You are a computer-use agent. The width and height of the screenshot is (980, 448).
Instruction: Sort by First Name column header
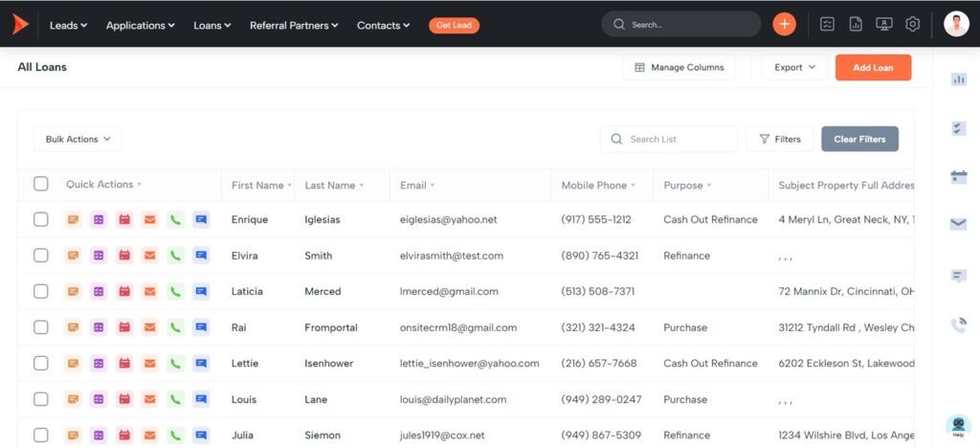[257, 186]
